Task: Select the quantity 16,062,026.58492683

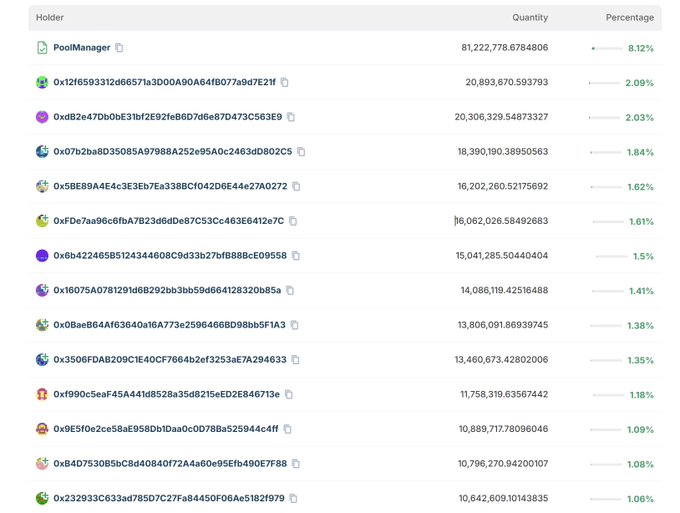Action: tap(501, 221)
